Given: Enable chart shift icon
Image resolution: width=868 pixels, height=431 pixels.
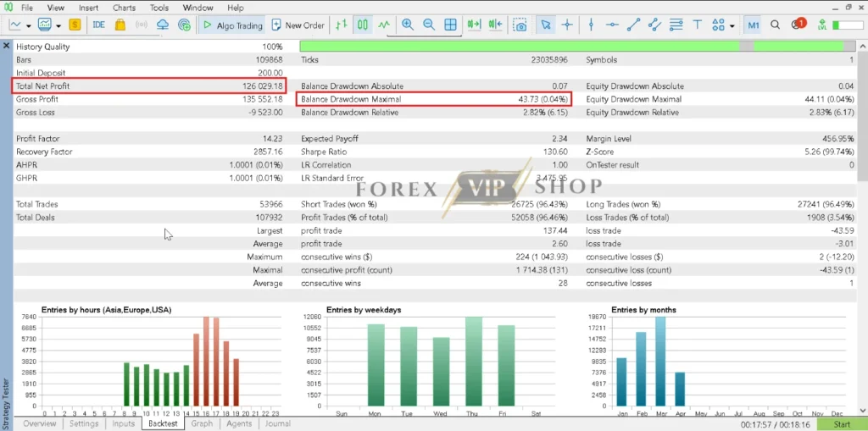Looking at the screenshot, I should coord(495,25).
